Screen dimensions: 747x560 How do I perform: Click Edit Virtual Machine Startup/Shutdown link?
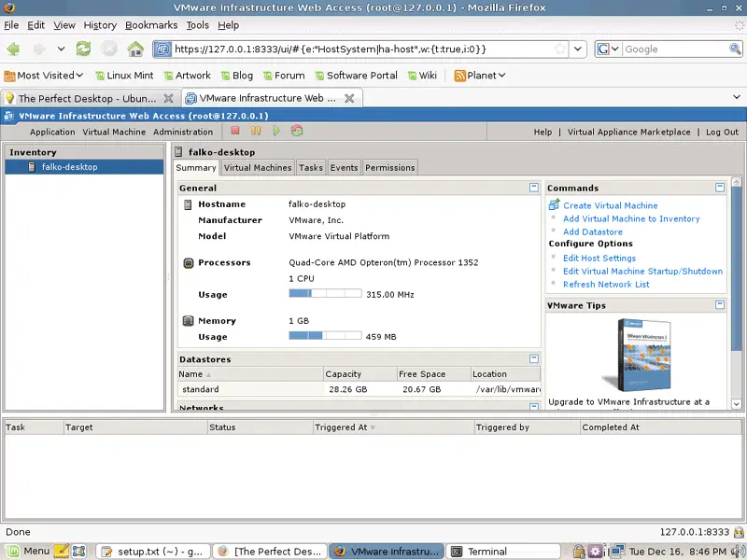642,271
